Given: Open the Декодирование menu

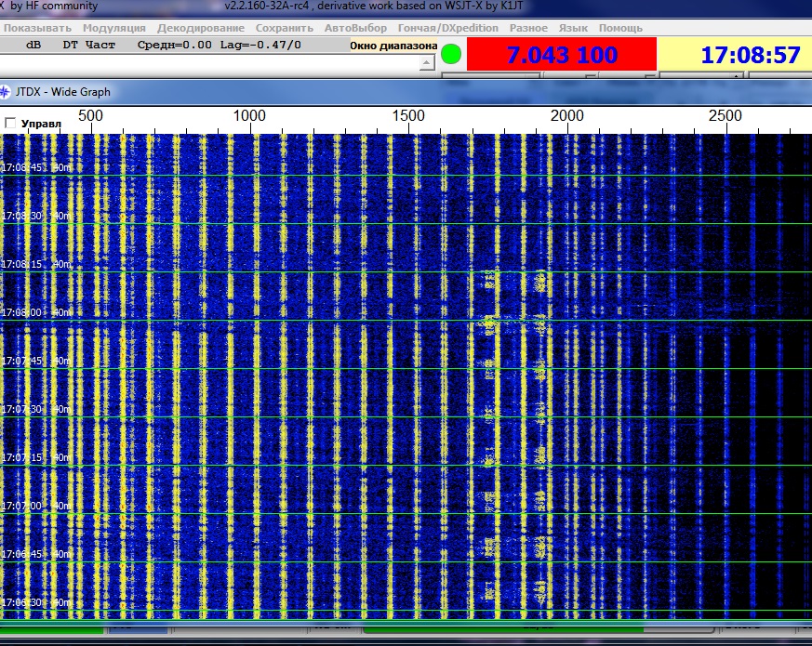Looking at the screenshot, I should coord(202,28).
